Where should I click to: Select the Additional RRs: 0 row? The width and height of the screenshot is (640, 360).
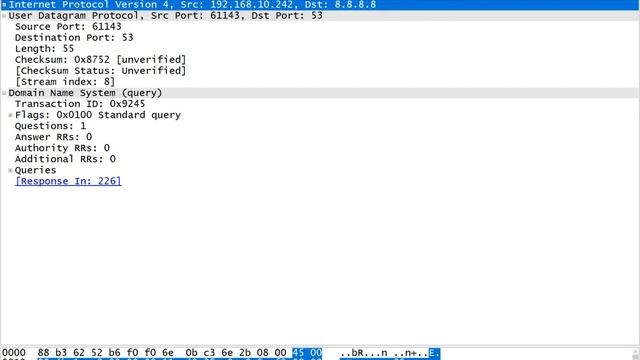point(320,159)
